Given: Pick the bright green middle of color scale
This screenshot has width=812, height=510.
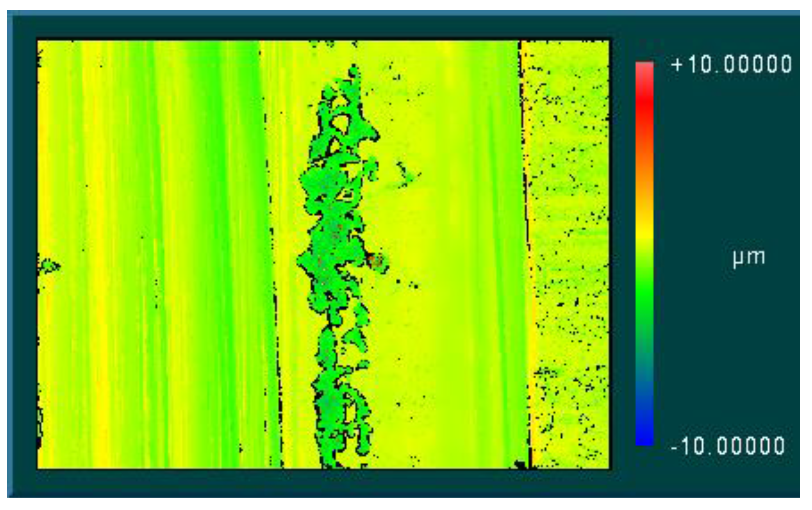Looking at the screenshot, I should click(644, 292).
